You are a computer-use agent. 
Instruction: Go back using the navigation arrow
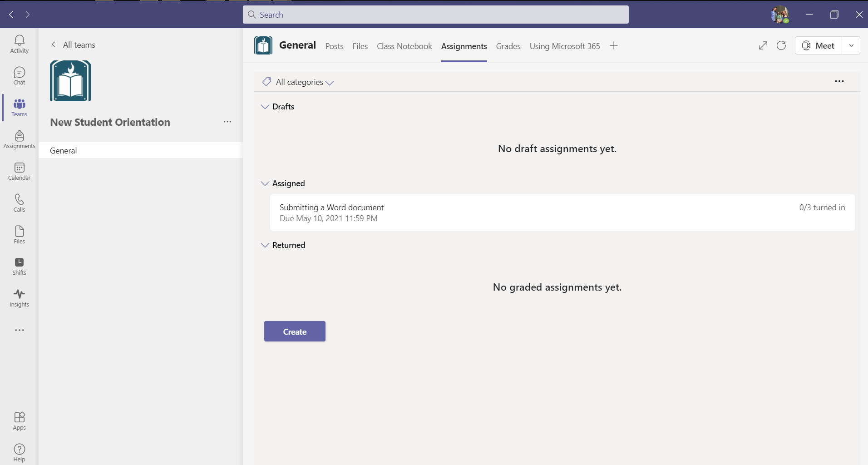tap(11, 15)
